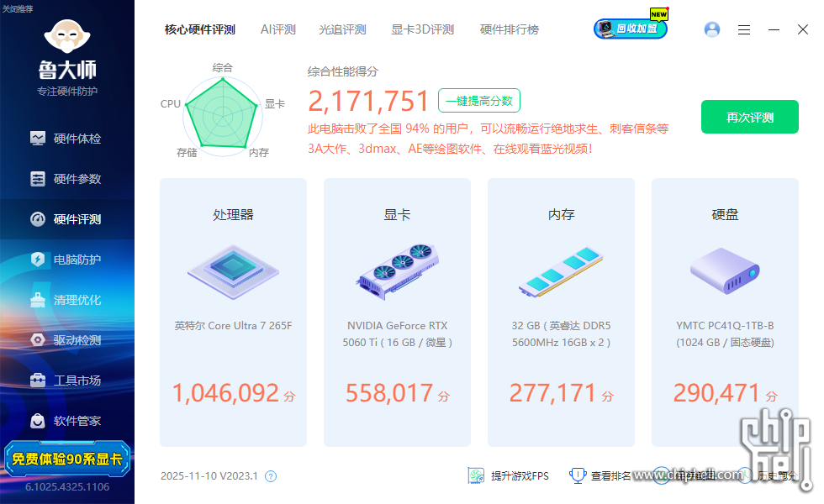The image size is (824, 504).
Task: Click the 综合性能得分 heading
Action: pyautogui.click(x=343, y=72)
